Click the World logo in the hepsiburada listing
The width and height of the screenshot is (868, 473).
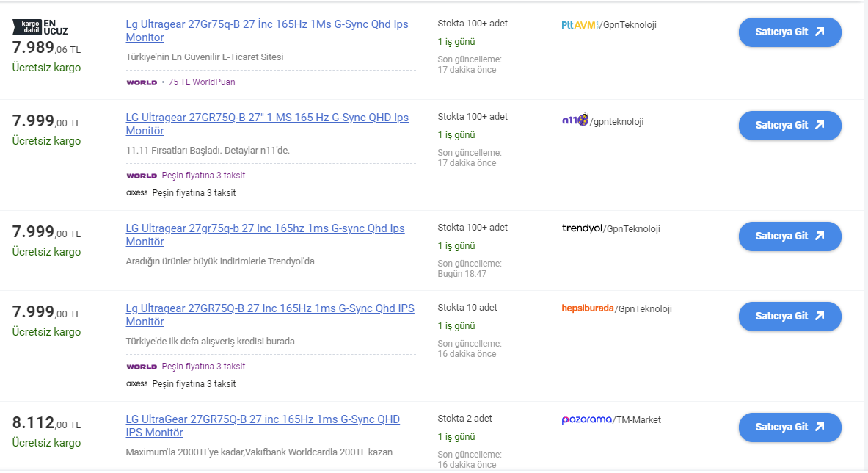(x=142, y=367)
